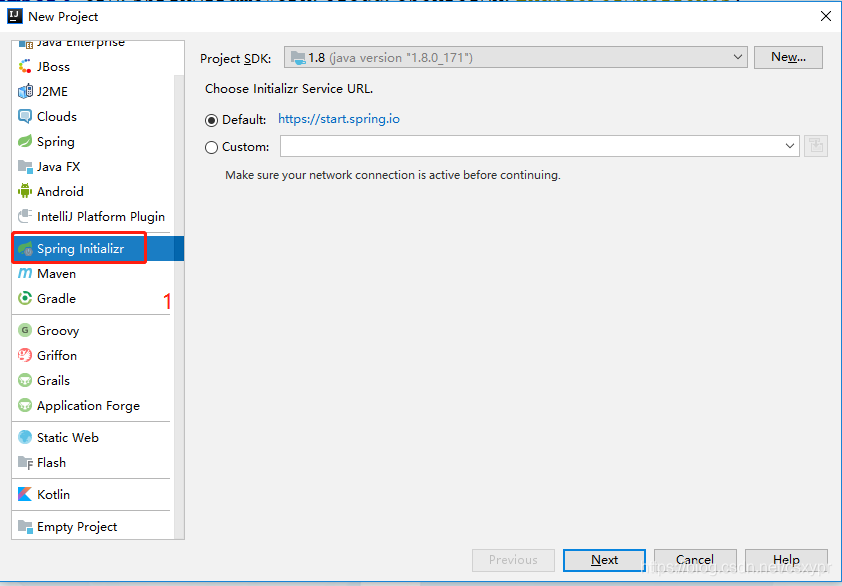Click the disabled icon button beside Custom field
842x586 pixels.
pos(816,146)
